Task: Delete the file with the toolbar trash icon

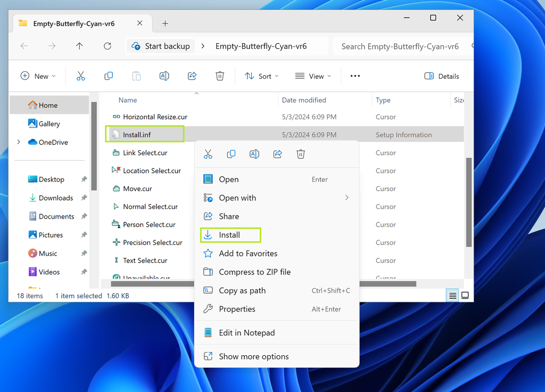Action: click(220, 76)
